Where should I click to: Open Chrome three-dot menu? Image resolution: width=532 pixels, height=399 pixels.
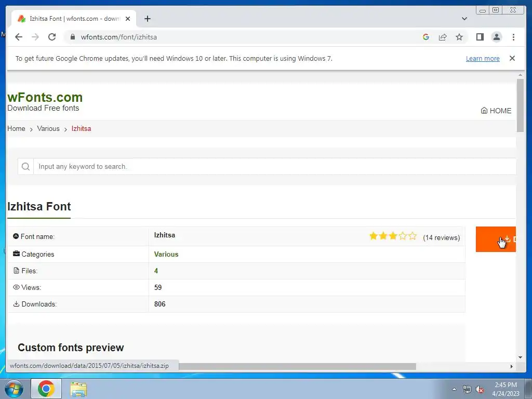(x=513, y=37)
